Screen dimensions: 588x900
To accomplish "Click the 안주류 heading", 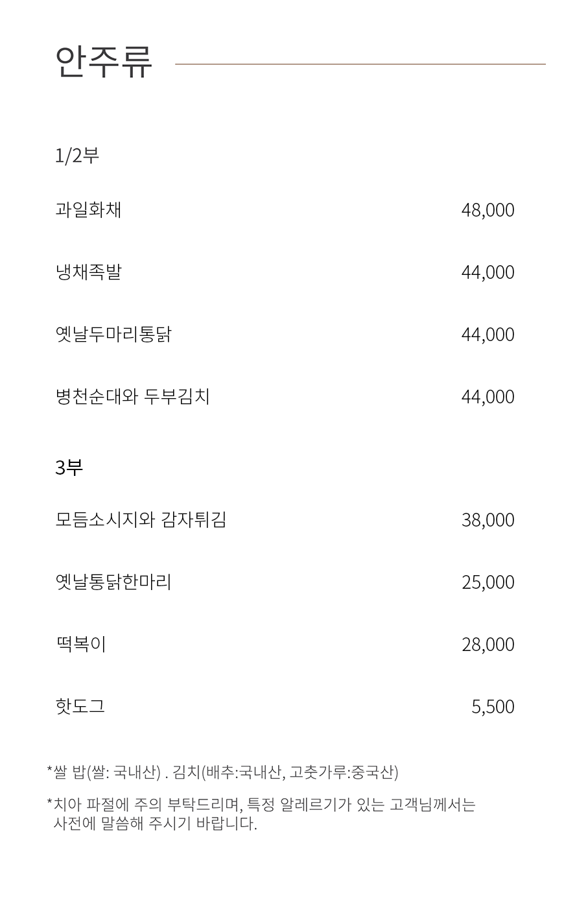I will [104, 63].
